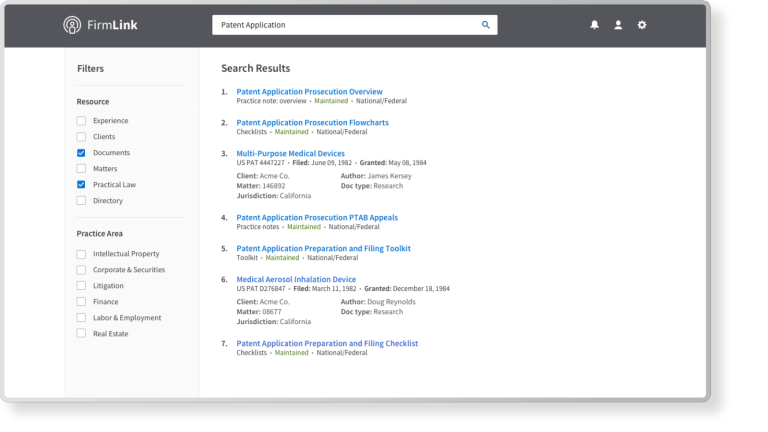Uncheck the Practical Law checkbox
The height and width of the screenshot is (432, 768).
click(81, 185)
